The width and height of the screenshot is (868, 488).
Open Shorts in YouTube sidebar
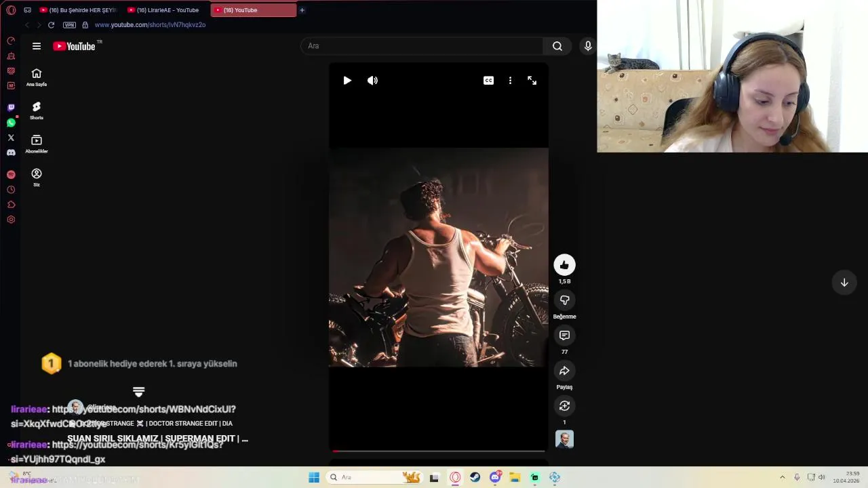(37, 110)
